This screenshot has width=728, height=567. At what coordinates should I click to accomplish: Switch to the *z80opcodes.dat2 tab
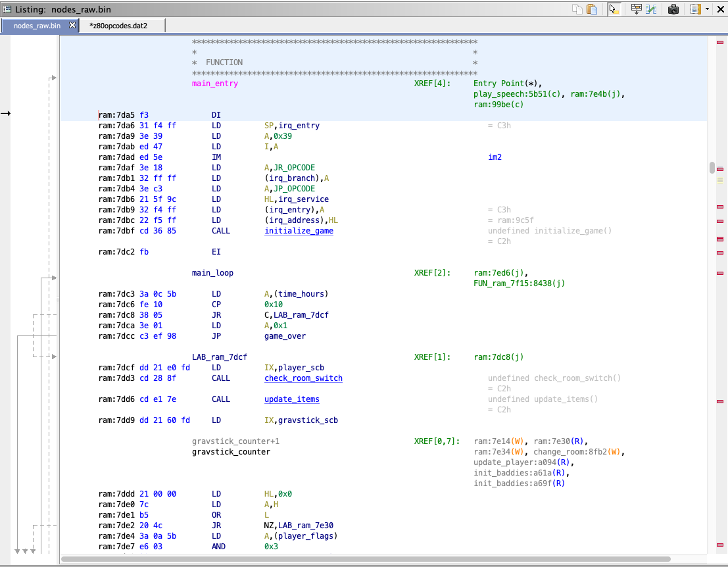click(x=118, y=26)
